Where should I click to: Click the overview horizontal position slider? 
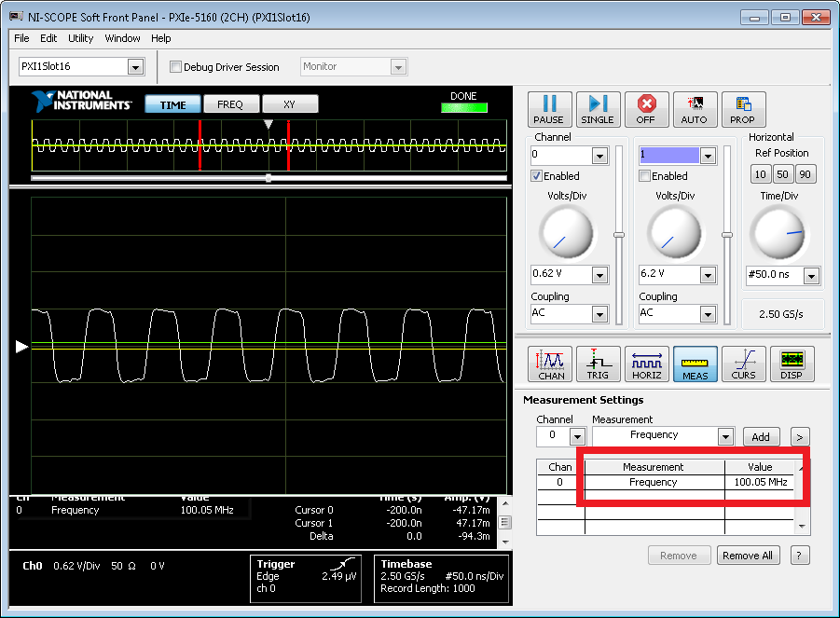[269, 178]
